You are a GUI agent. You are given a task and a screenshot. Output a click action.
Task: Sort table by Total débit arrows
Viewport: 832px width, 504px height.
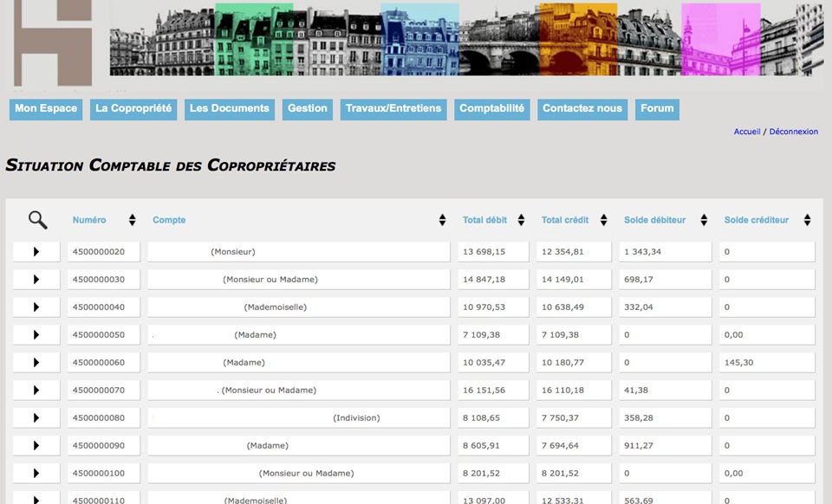[x=521, y=220]
